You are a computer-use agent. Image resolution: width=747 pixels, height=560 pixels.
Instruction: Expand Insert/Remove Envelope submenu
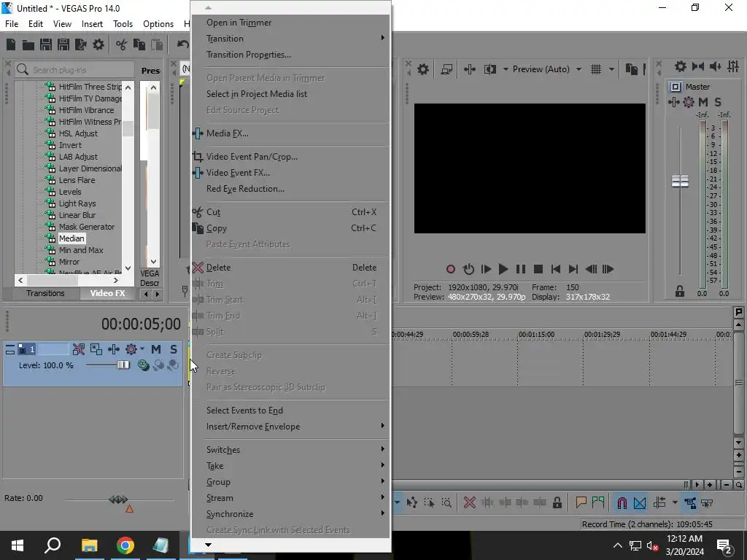point(290,427)
